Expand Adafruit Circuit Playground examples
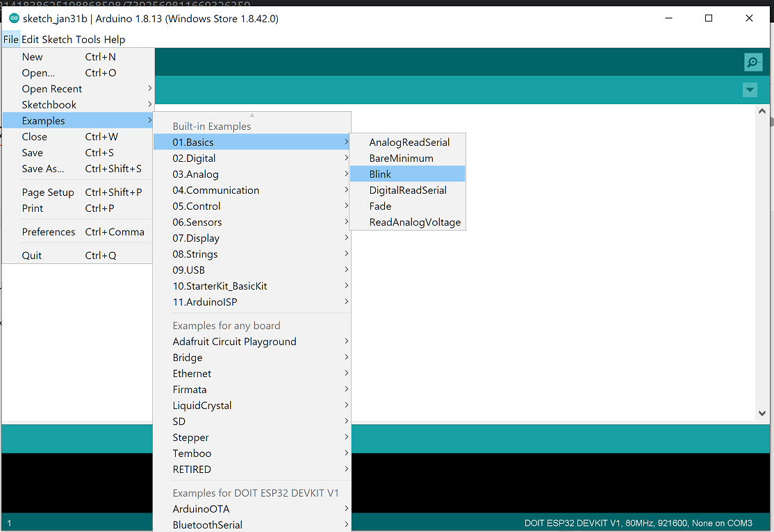 coord(252,342)
